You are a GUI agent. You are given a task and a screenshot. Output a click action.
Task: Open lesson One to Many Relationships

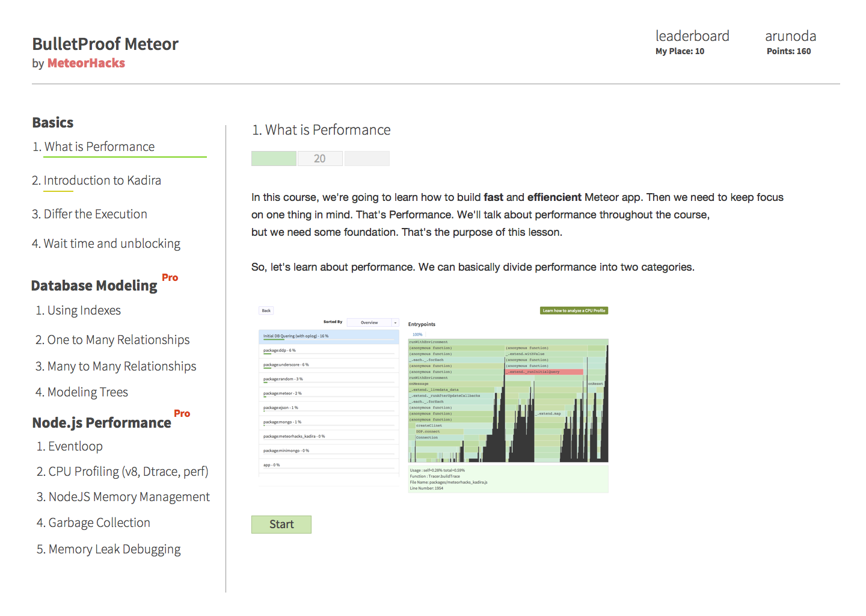(x=112, y=340)
